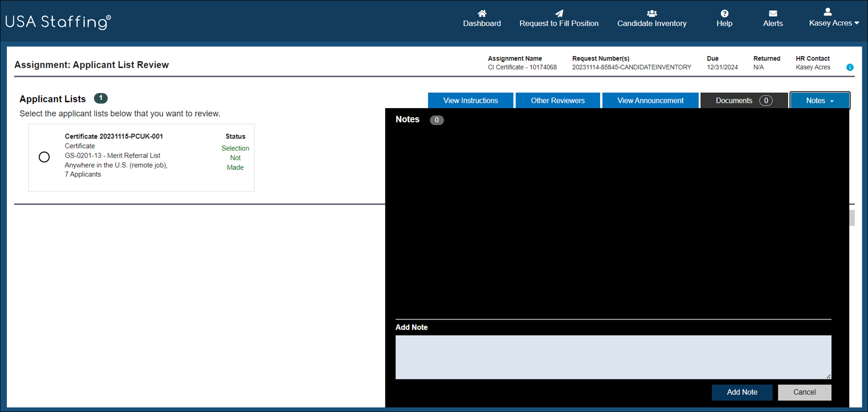Open the Dashboard using the home icon
This screenshot has height=412, width=868.
pos(482,14)
